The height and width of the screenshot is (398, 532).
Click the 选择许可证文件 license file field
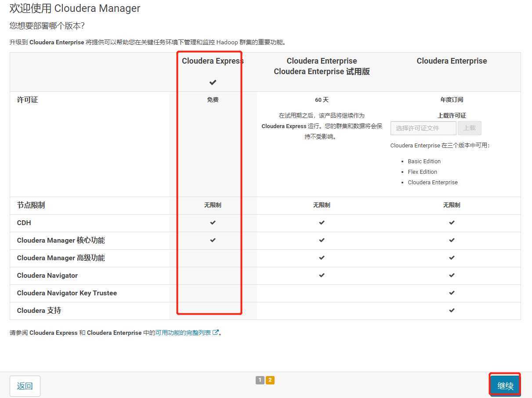(423, 128)
